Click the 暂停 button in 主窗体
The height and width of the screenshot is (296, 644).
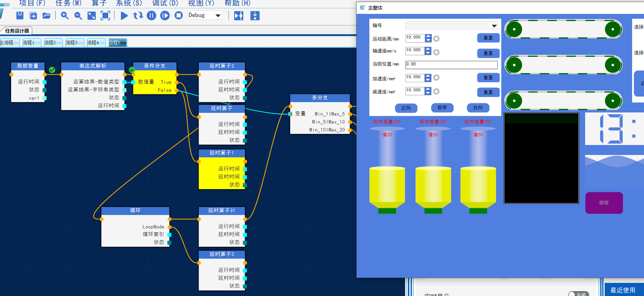click(x=442, y=108)
